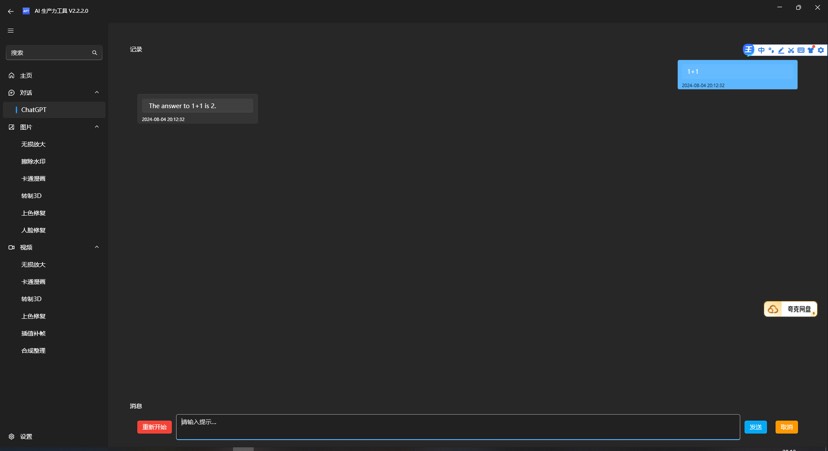The image size is (828, 451).
Task: Open the IME soft keyboard icon
Action: (801, 50)
